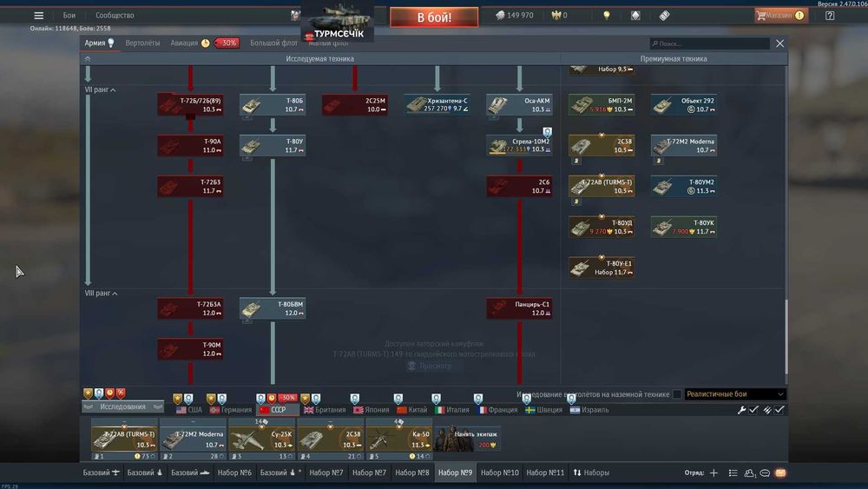Collapse the VIII ранг section

101,293
